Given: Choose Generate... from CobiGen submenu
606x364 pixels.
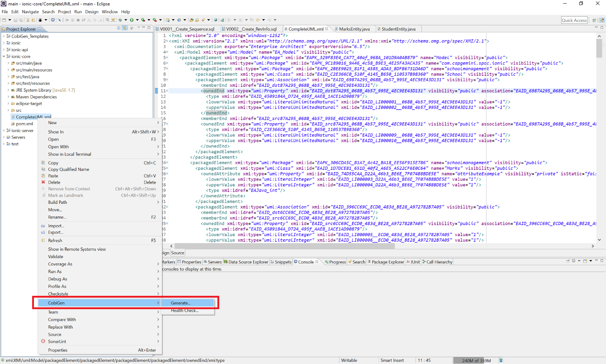Looking at the screenshot, I should point(181,303).
